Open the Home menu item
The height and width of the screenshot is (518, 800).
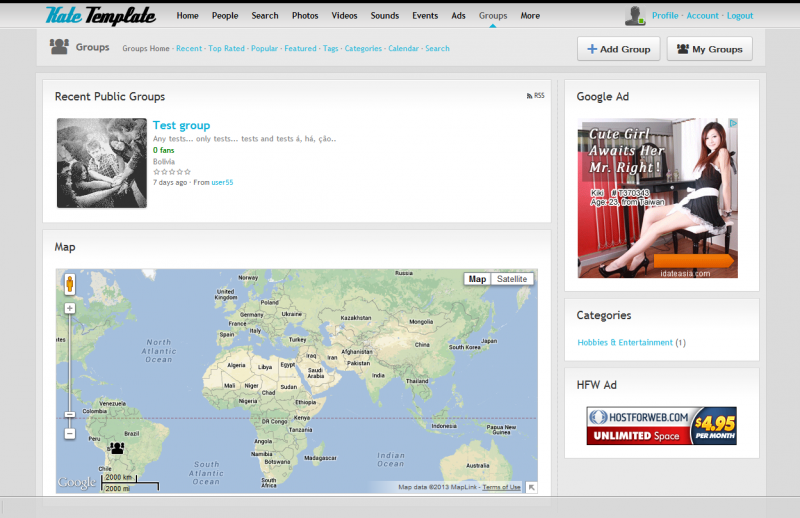click(x=187, y=16)
